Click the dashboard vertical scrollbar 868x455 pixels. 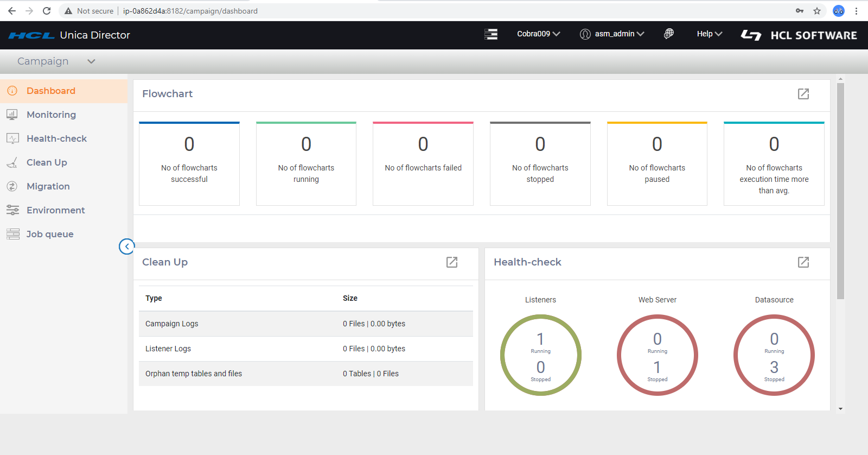pos(840,190)
